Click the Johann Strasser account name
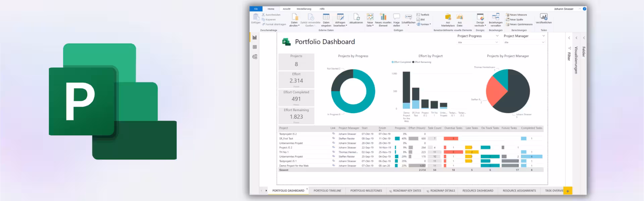This screenshot has height=201, width=644. tap(563, 9)
